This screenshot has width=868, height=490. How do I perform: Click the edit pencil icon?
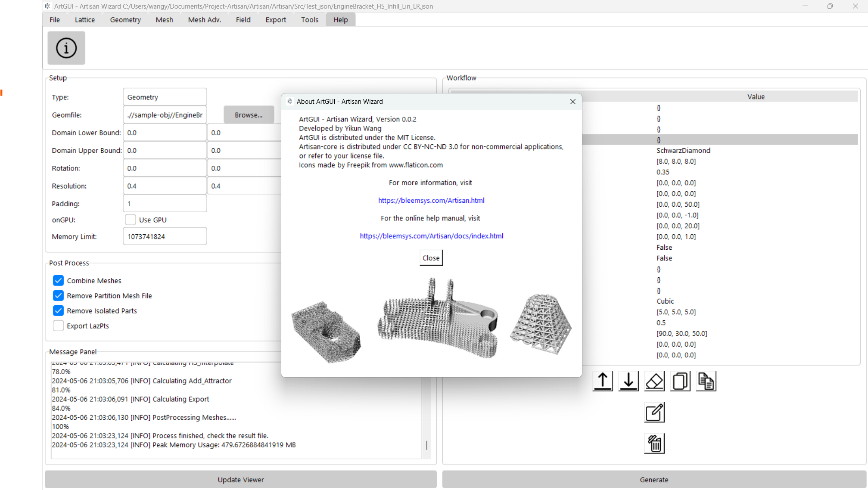pos(654,412)
